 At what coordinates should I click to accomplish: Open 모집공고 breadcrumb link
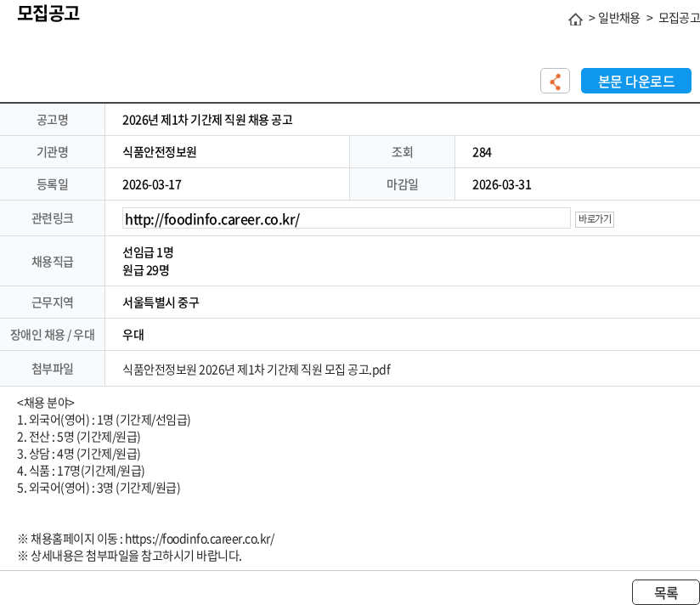tap(679, 18)
